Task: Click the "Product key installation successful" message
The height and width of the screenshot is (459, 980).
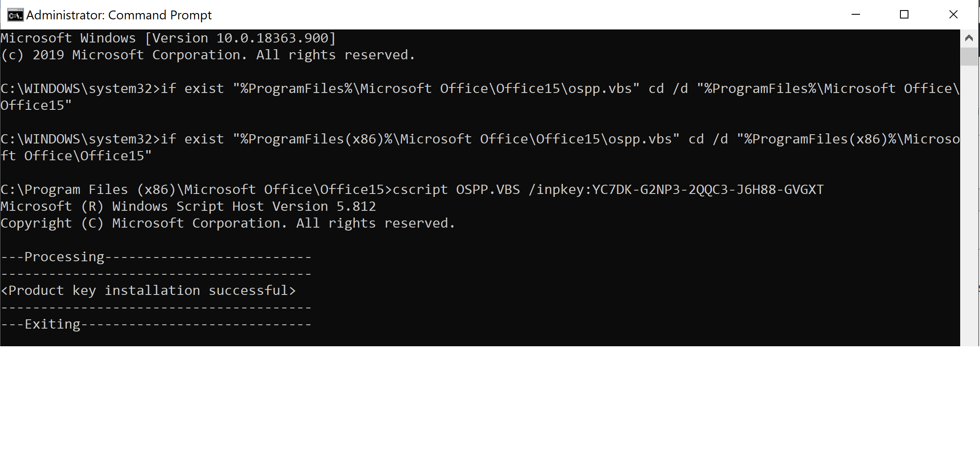Action: click(x=148, y=291)
